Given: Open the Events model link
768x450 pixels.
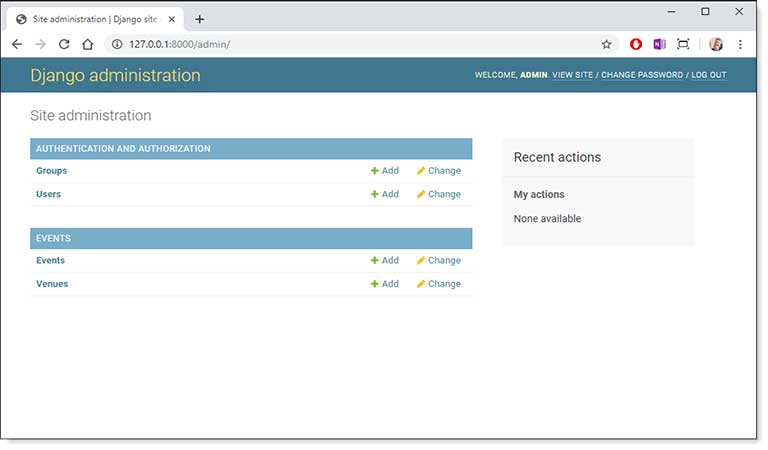Looking at the screenshot, I should (x=50, y=261).
